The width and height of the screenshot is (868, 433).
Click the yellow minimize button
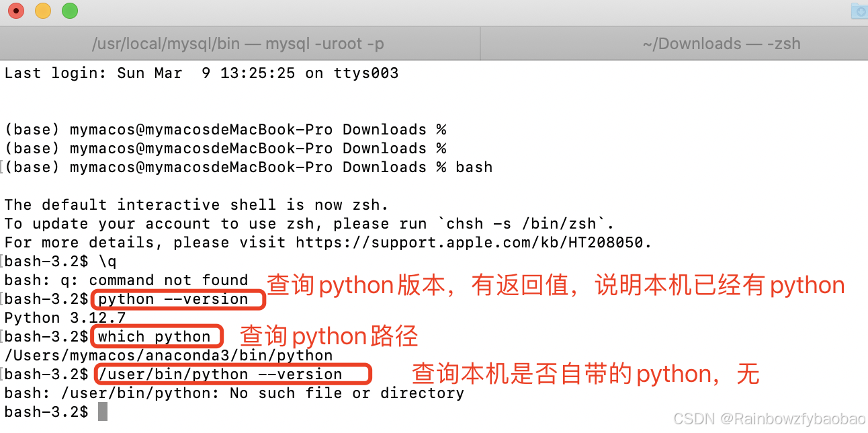tap(42, 11)
